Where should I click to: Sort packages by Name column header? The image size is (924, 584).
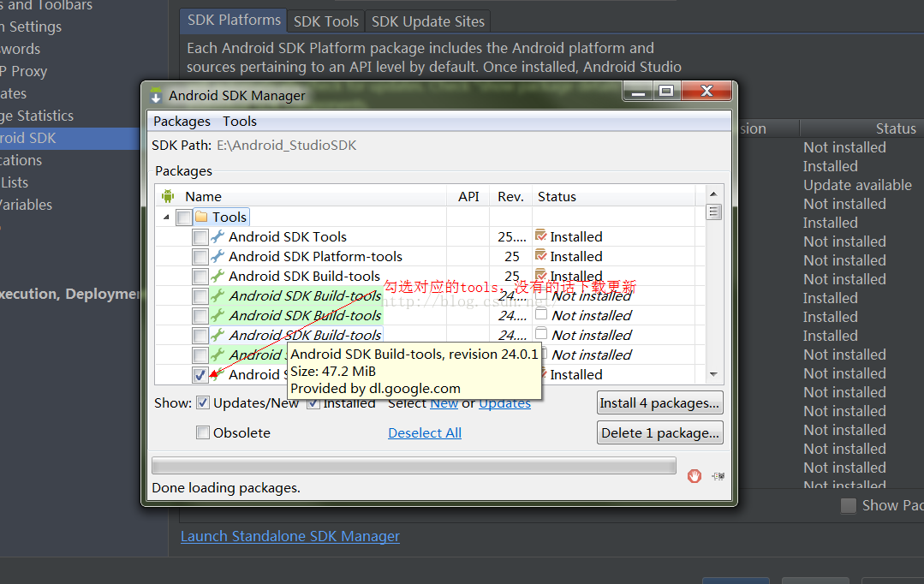click(203, 196)
